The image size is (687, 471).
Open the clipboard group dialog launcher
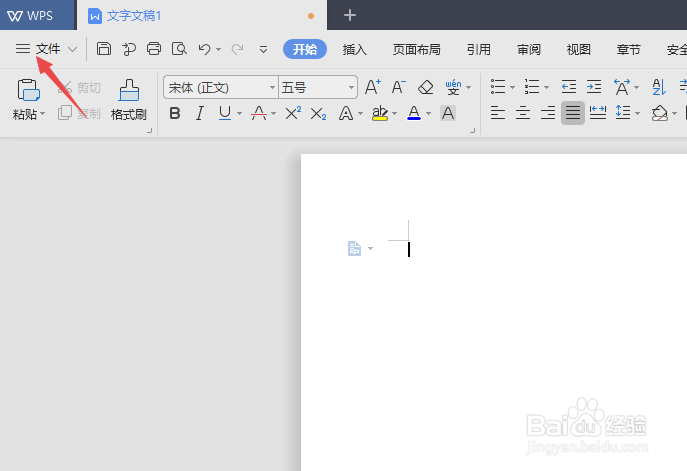pyautogui.click(x=149, y=130)
